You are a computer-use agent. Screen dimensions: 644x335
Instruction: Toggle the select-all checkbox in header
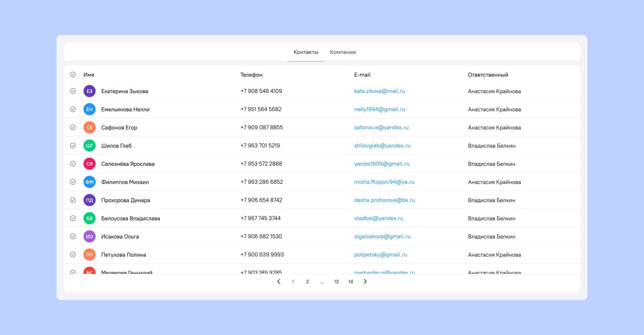pyautogui.click(x=73, y=75)
